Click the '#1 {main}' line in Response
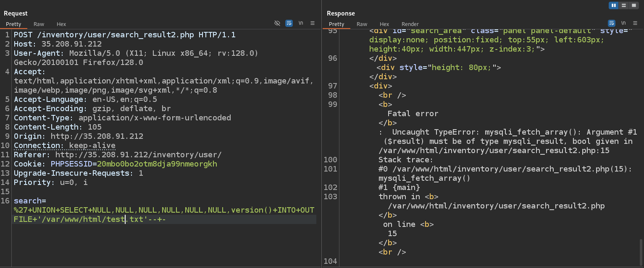644x268 pixels. (399, 187)
